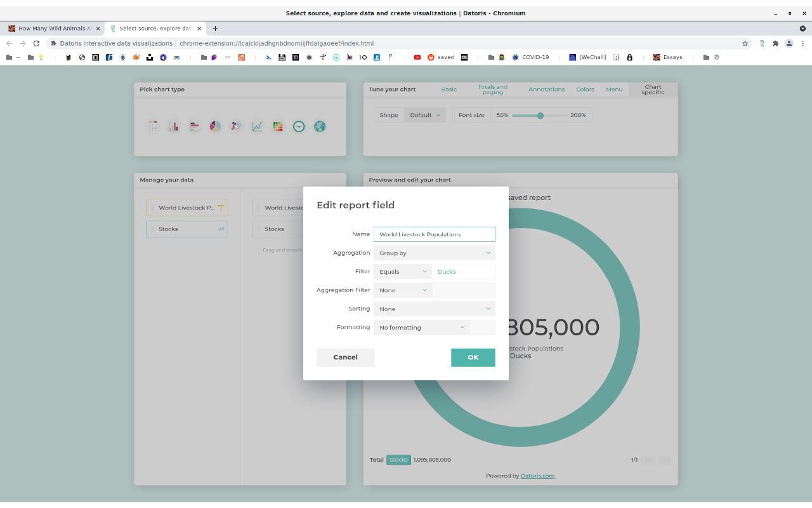Close the active Datoris browser tab
The height and width of the screenshot is (508, 812).
(199, 29)
